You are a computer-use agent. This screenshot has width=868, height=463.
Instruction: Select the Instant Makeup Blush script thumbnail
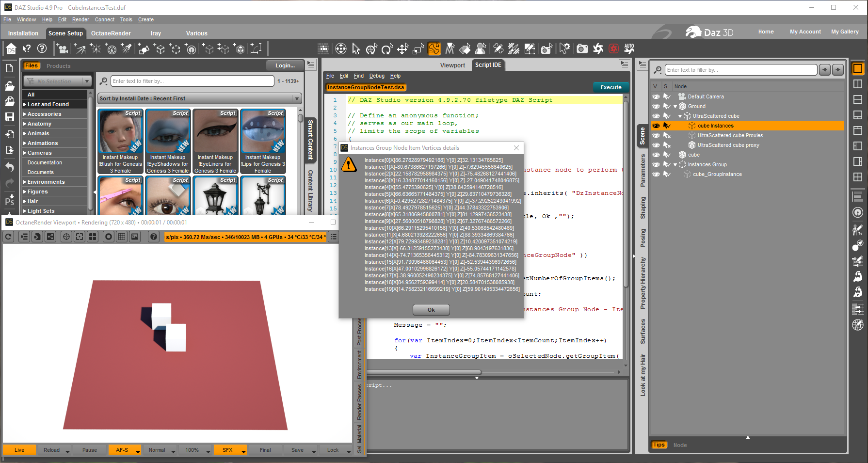120,141
